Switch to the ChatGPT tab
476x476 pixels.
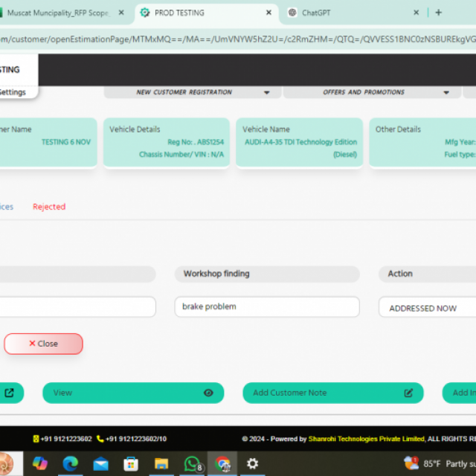pos(352,13)
